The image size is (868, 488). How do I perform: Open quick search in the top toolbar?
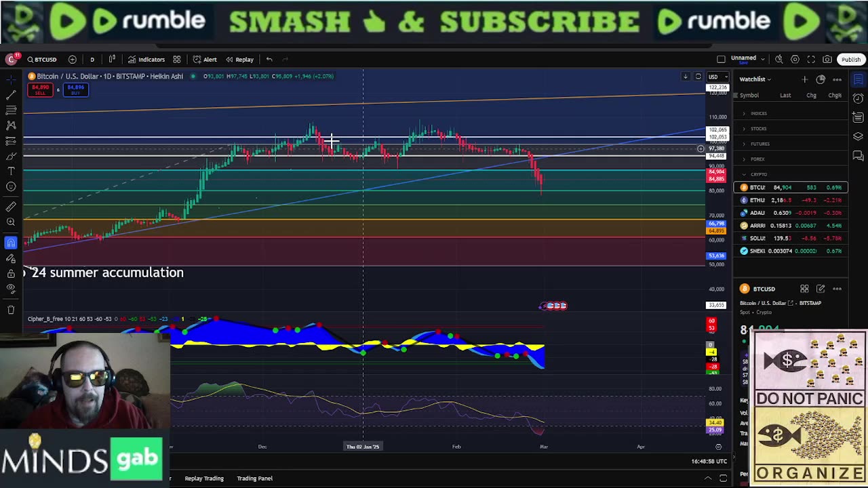tap(779, 60)
